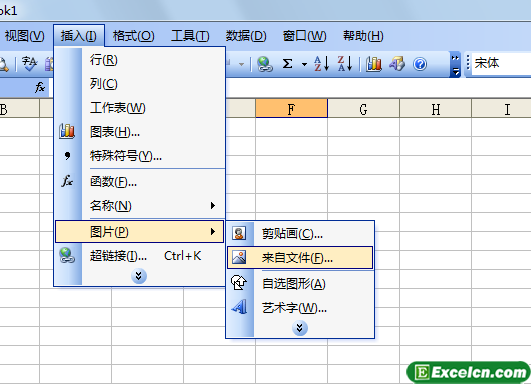Image resolution: width=531 pixels, height=384 pixels.
Task: Choose 函数(F)... to insert function
Action: (140, 182)
